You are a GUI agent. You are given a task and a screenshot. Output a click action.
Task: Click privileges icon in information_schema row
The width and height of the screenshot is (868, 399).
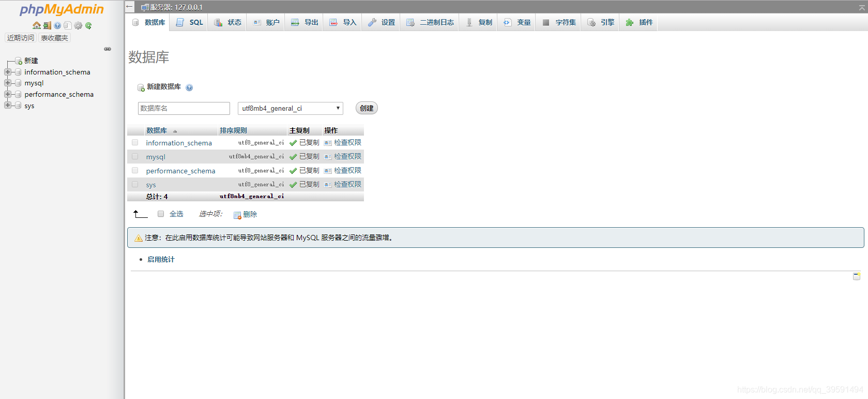[x=328, y=143]
